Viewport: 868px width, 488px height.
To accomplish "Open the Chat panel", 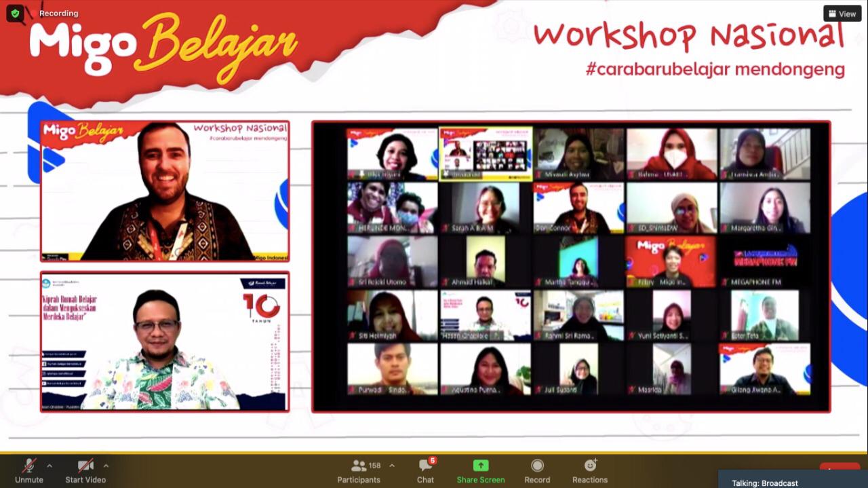I will (x=426, y=470).
